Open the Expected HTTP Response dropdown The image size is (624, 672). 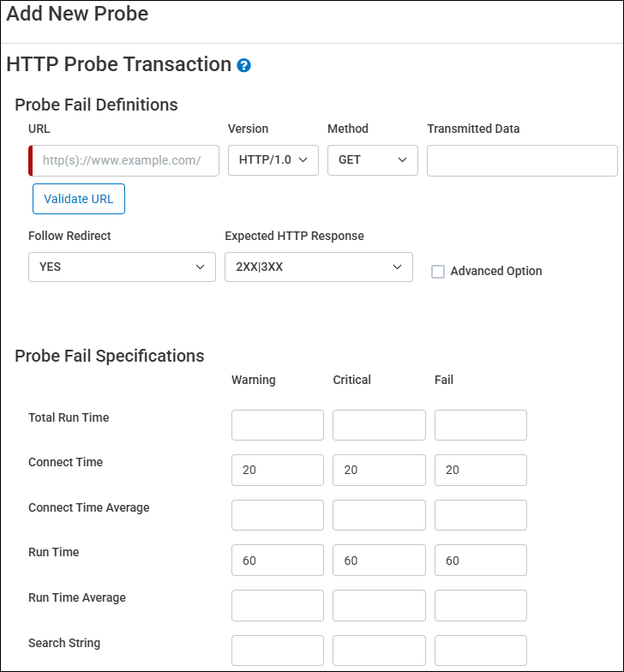point(318,267)
